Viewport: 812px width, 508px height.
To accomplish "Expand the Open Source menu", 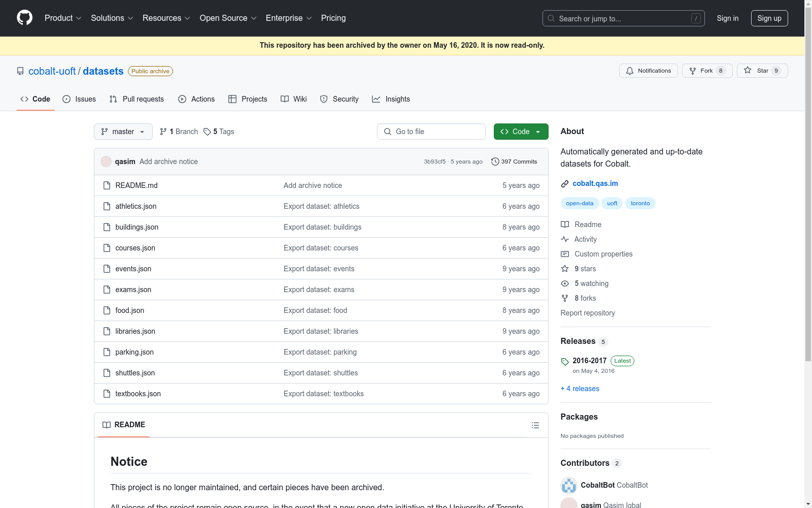I will [x=228, y=18].
